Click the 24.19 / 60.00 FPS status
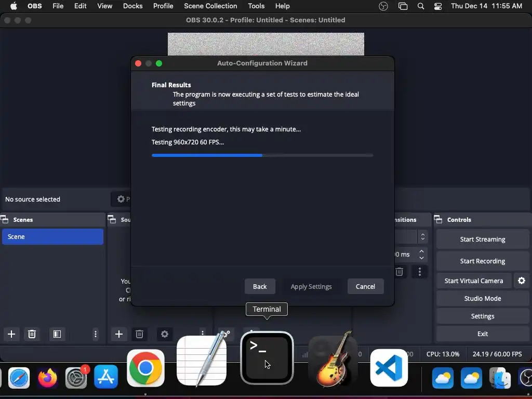Screen dimensions: 532x399 tap(497, 354)
